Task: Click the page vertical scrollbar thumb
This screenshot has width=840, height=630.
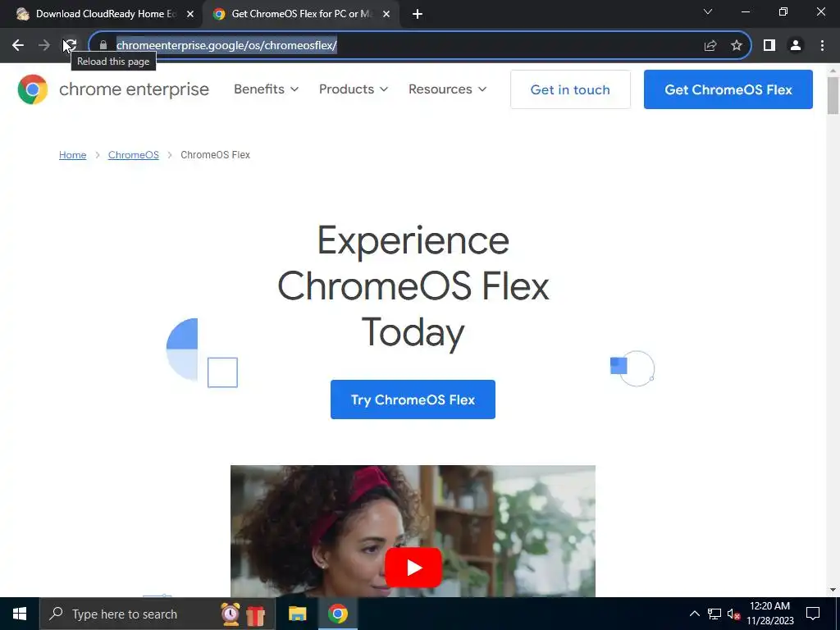Action: click(833, 95)
